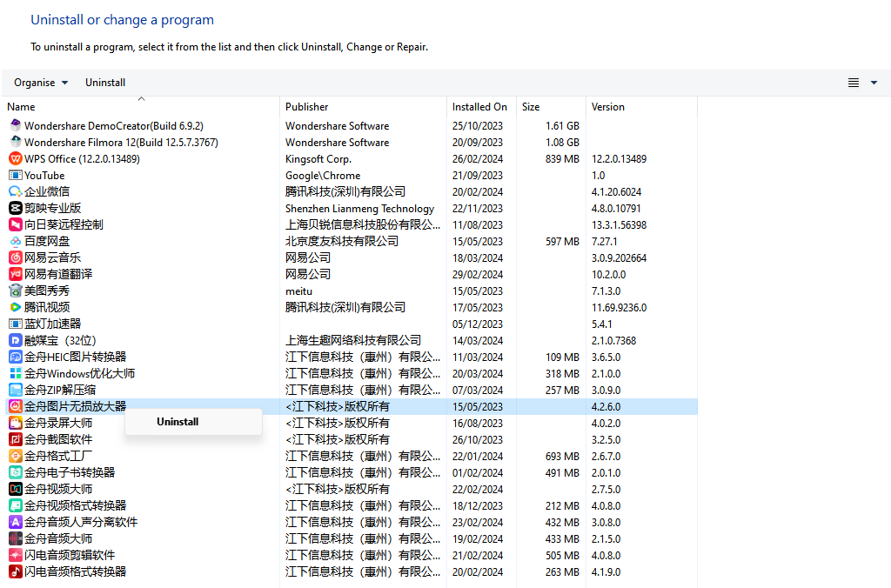Viewport: 891px width, 588px height.
Task: Select the 企业微信 icon
Action: (15, 191)
